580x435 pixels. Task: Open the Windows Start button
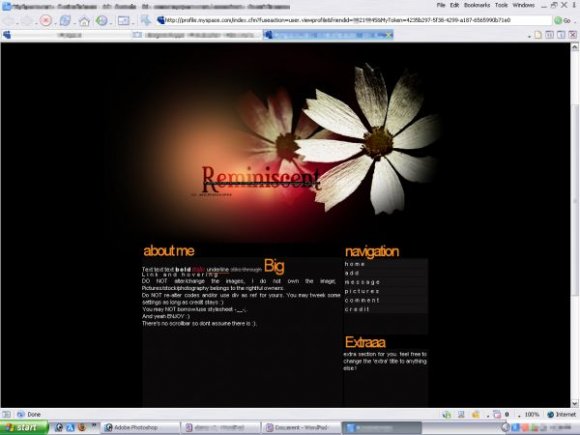pos(24,428)
